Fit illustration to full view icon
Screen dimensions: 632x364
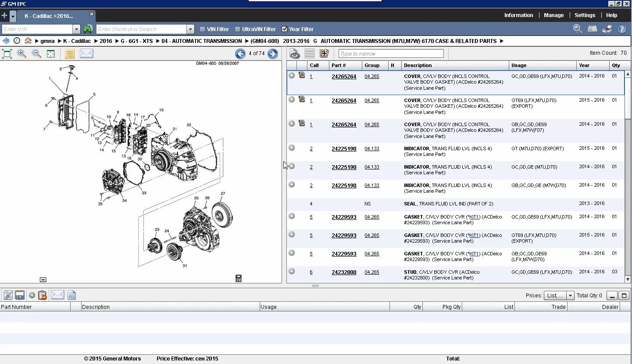click(x=7, y=54)
